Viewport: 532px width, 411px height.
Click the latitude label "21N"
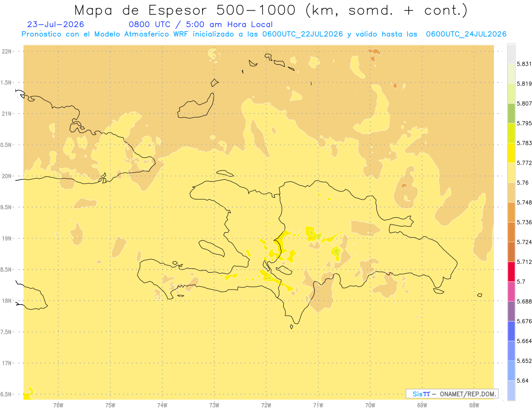pyautogui.click(x=7, y=114)
